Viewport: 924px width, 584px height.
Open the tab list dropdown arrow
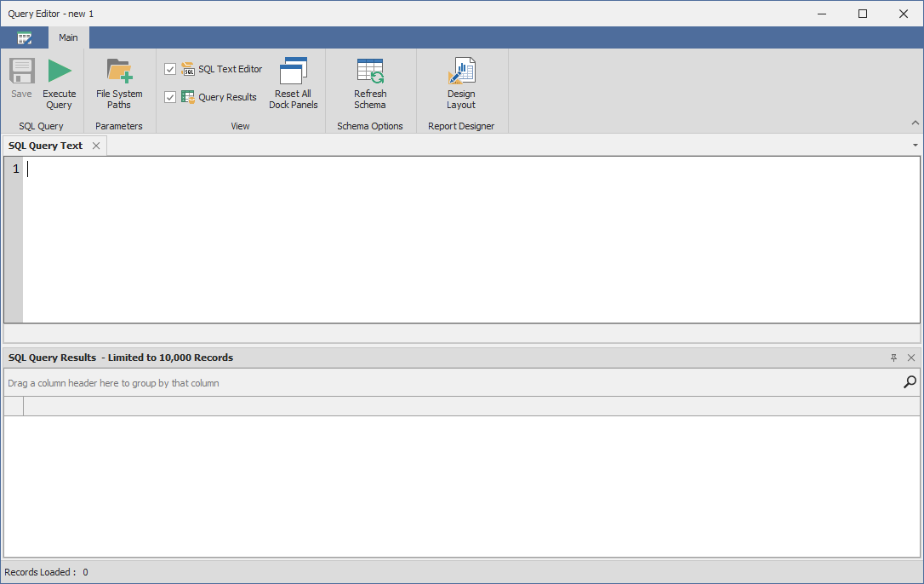coord(915,145)
